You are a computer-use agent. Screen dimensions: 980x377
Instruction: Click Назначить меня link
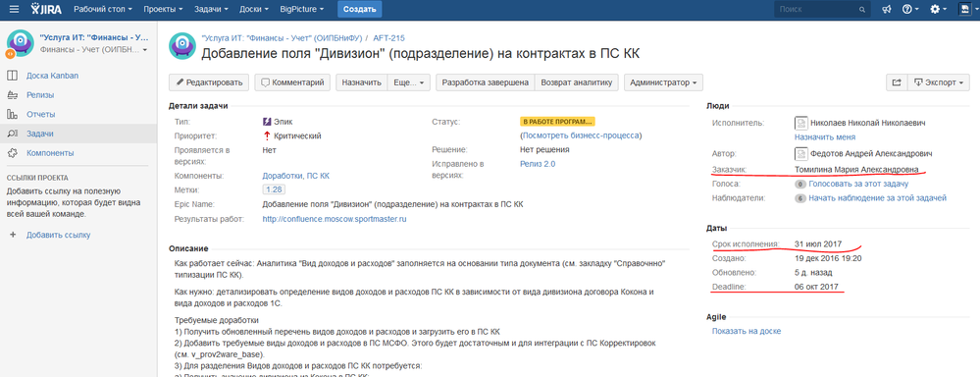(825, 136)
